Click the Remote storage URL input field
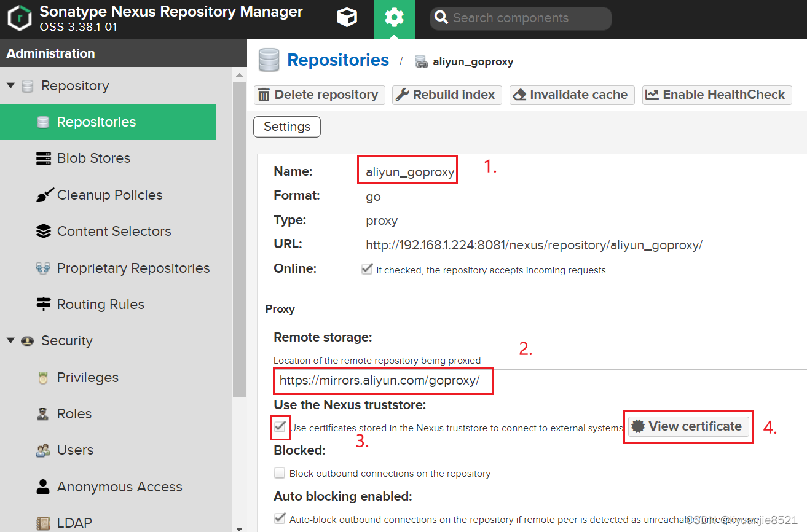 (x=540, y=380)
